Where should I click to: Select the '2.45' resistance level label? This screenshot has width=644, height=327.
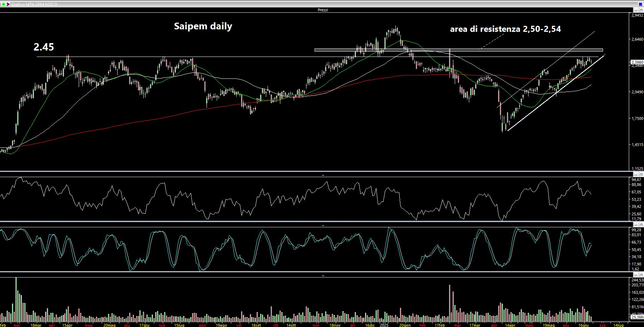[44, 47]
